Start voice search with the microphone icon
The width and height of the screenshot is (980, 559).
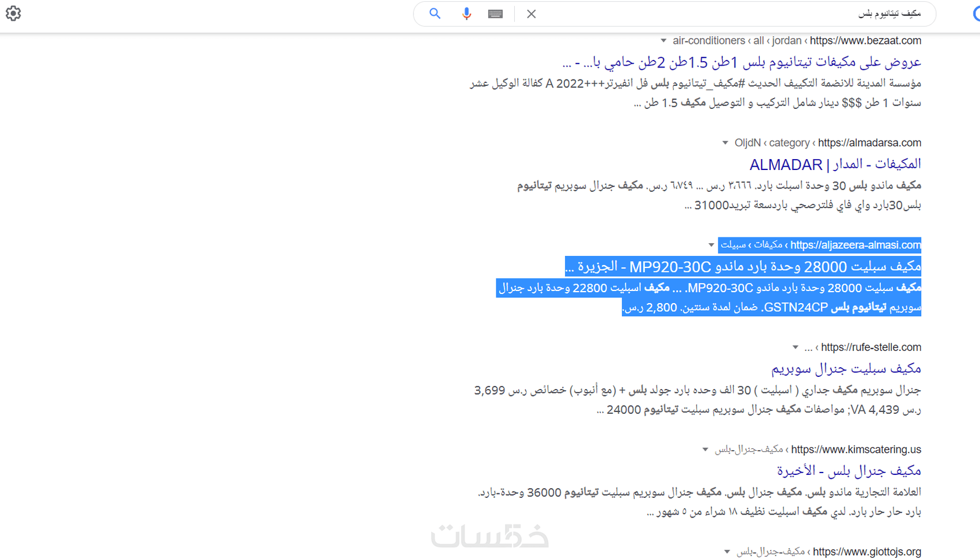(466, 13)
